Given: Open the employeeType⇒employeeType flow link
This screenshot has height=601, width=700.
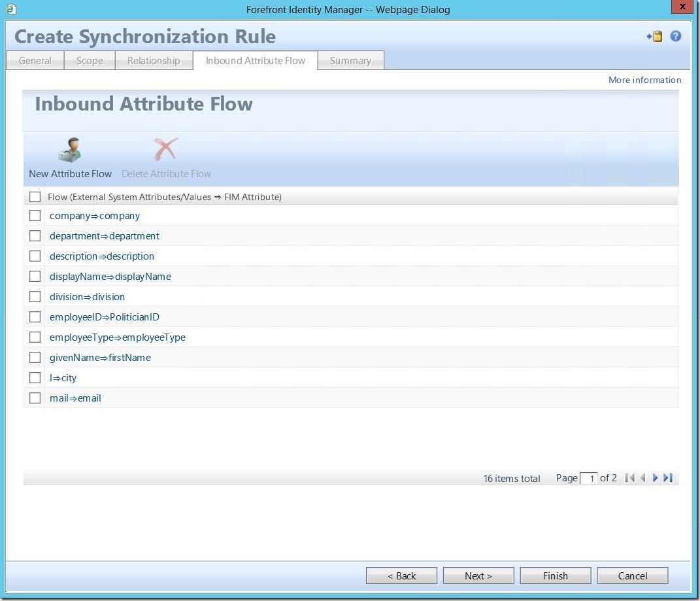Looking at the screenshot, I should [118, 337].
